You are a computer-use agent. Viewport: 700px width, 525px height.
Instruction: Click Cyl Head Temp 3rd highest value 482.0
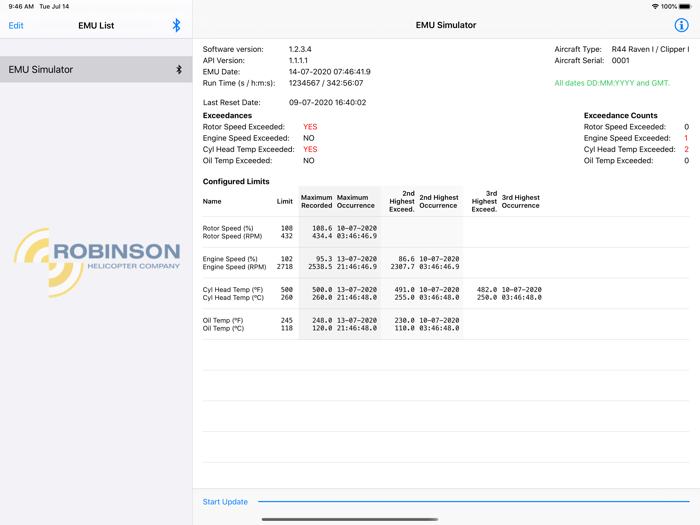487,290
